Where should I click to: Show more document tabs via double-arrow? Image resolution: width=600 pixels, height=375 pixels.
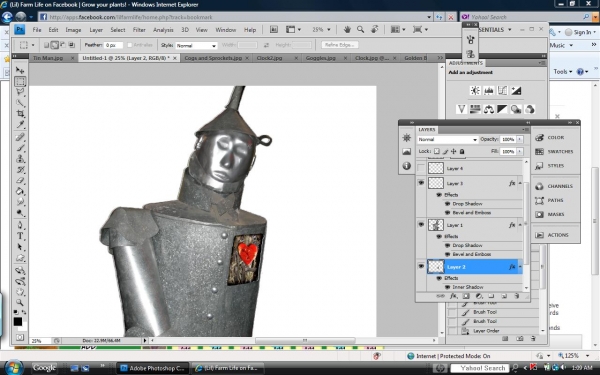[x=440, y=58]
